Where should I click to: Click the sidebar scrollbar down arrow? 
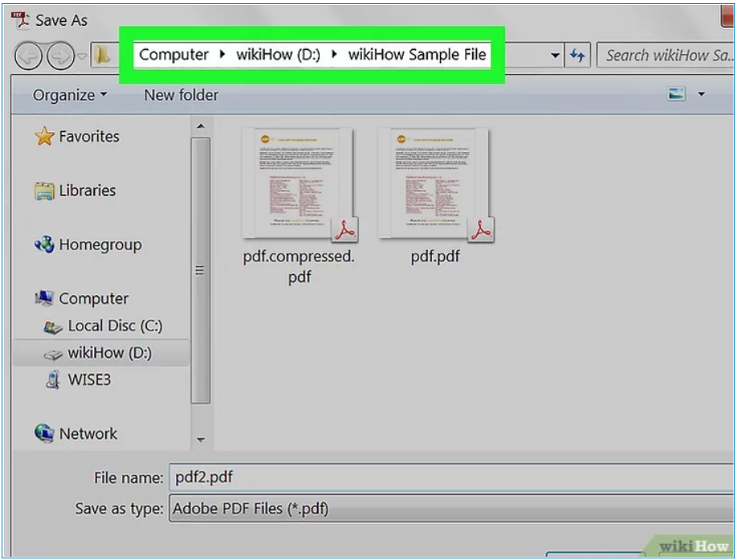click(x=201, y=440)
